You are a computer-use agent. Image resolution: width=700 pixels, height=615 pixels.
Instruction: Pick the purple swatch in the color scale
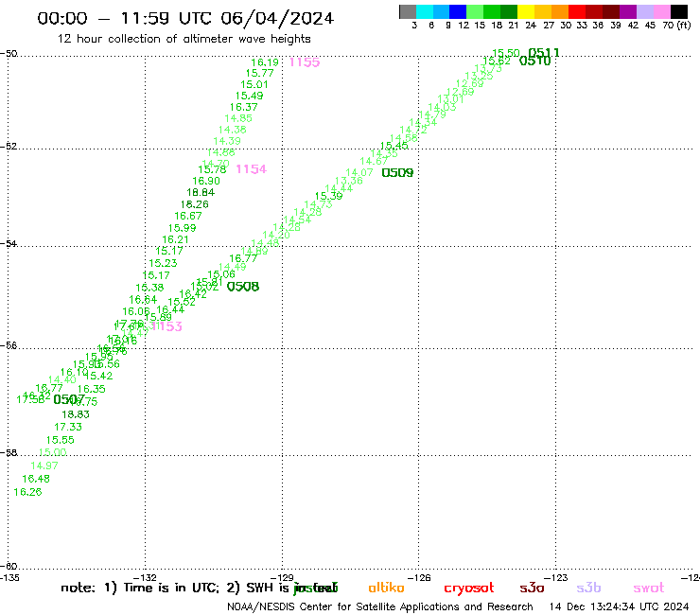(628, 11)
